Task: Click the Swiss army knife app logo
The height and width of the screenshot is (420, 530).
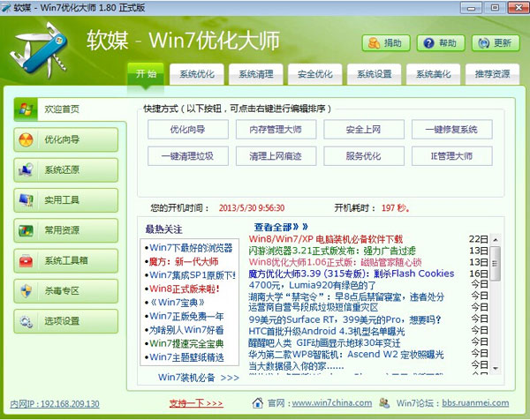Action: coord(39,49)
